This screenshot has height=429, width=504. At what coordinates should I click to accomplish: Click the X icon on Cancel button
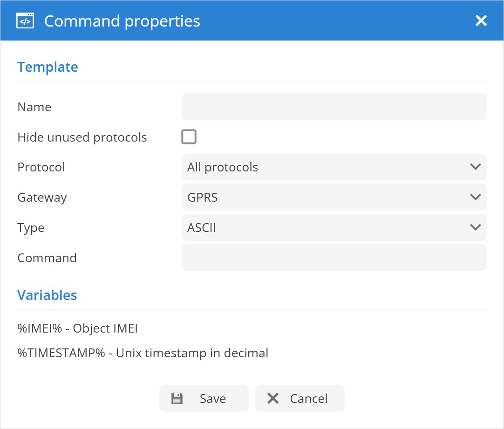[273, 398]
